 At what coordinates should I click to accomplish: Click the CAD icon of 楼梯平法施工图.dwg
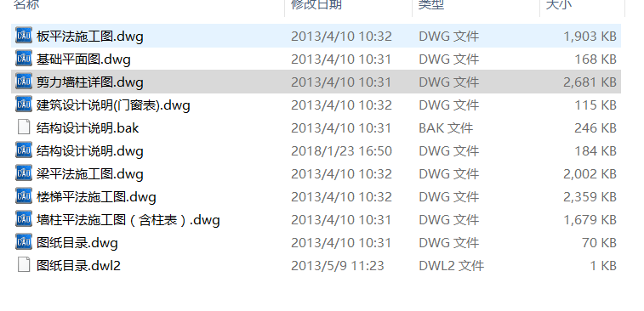(x=24, y=195)
